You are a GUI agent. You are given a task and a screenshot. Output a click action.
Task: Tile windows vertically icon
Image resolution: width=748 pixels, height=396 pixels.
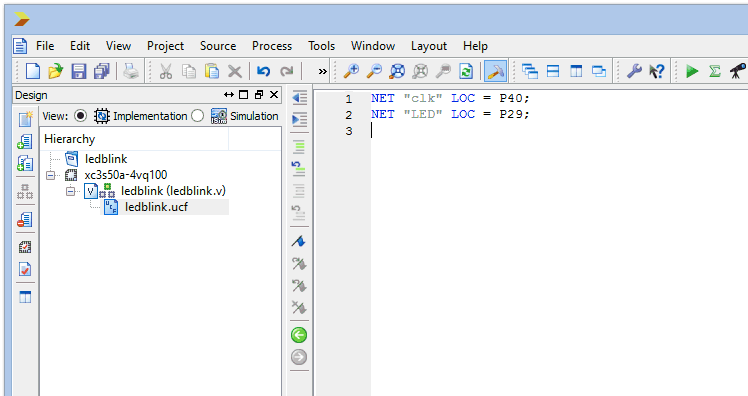(576, 71)
